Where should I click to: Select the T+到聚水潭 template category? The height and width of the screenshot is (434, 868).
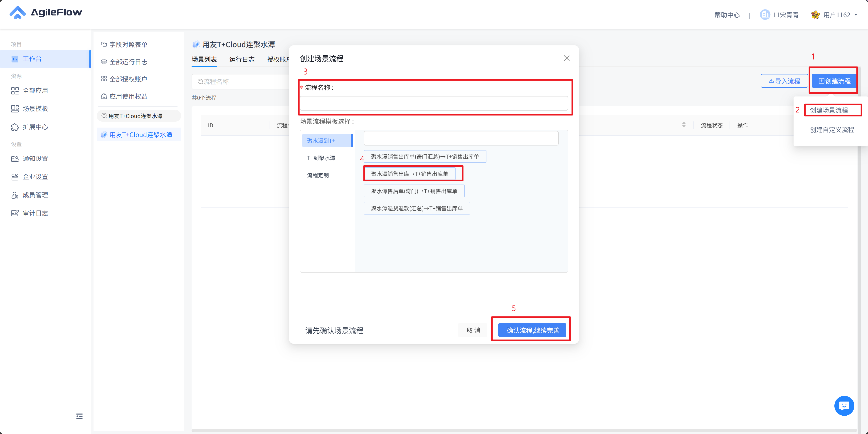[321, 158]
